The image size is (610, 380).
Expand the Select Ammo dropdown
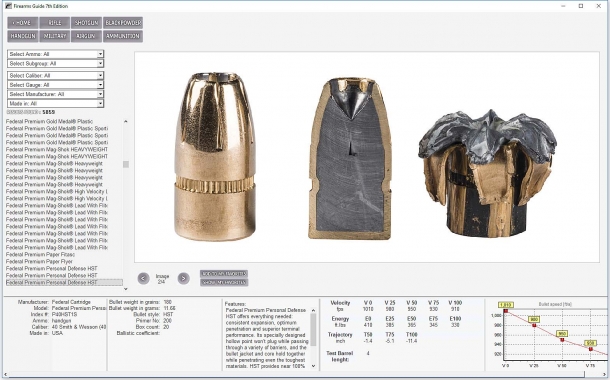100,54
